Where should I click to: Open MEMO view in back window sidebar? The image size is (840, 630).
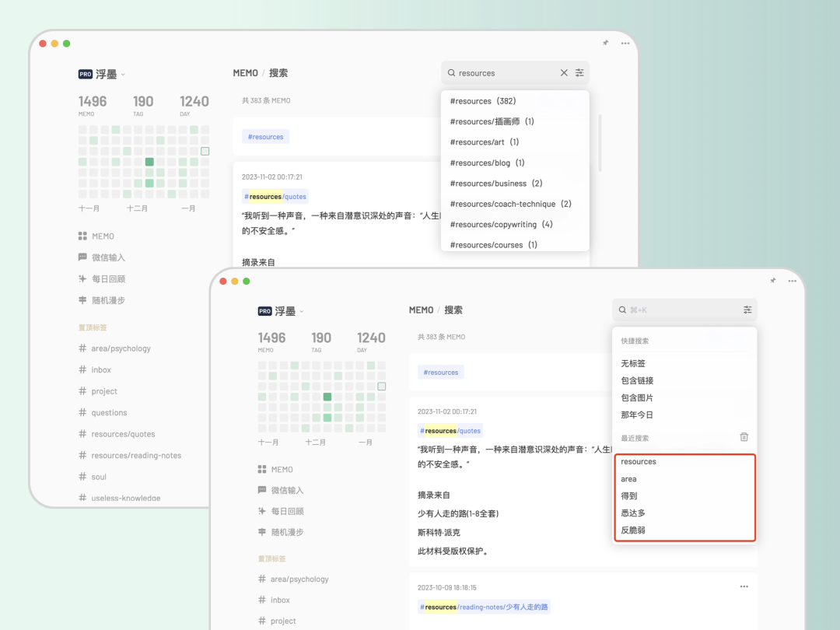click(96, 236)
